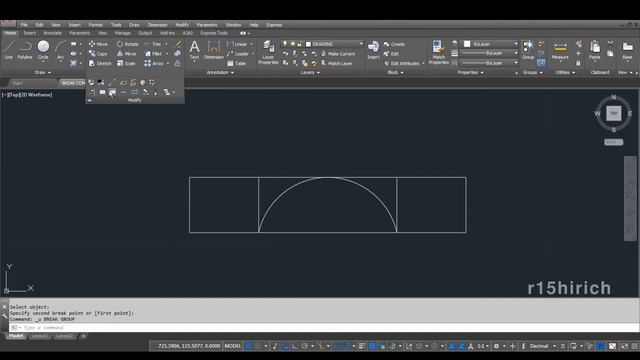Click the Match Layer button

coord(336,64)
